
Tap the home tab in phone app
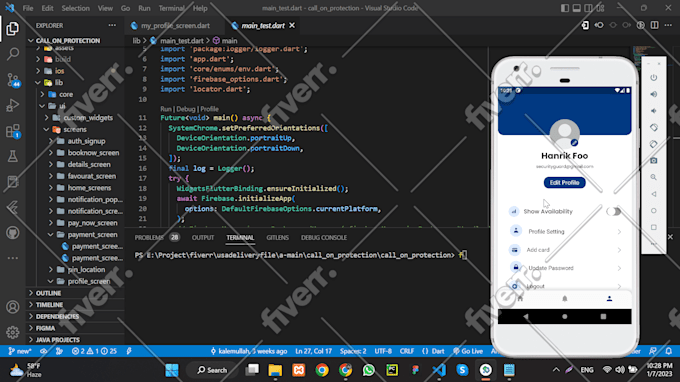point(520,299)
